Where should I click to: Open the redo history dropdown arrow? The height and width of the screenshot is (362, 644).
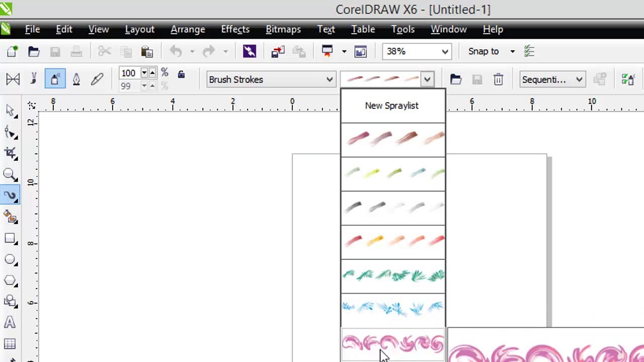(225, 51)
